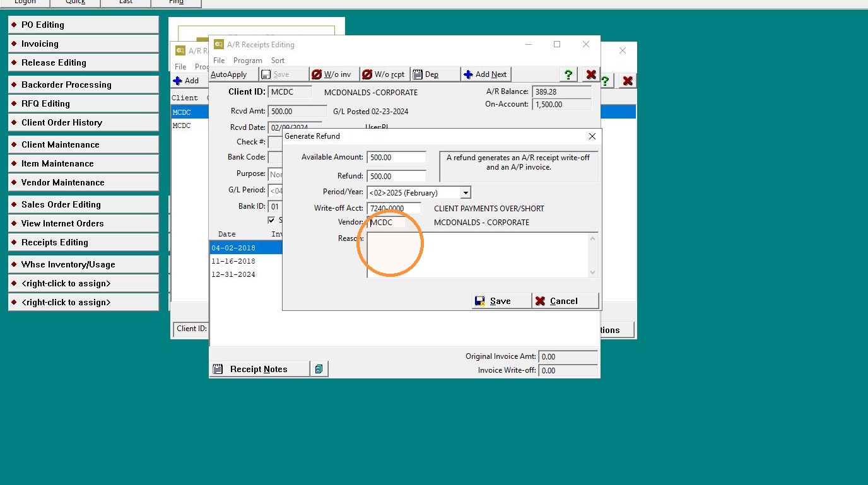Click the Invoice Write-off field

pos(568,370)
